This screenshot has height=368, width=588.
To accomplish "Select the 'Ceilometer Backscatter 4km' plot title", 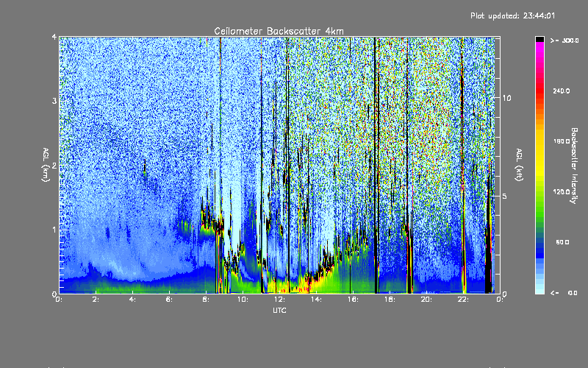I will coord(279,31).
